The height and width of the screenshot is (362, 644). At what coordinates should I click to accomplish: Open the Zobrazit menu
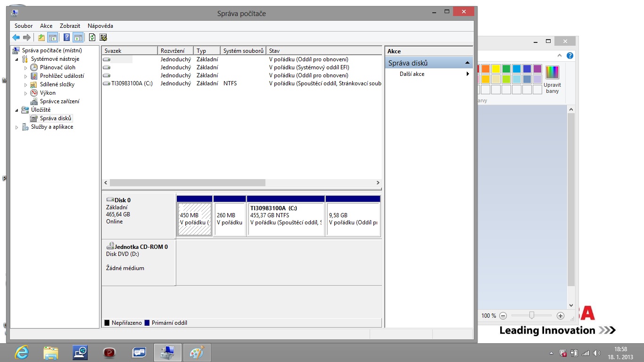[x=70, y=26]
